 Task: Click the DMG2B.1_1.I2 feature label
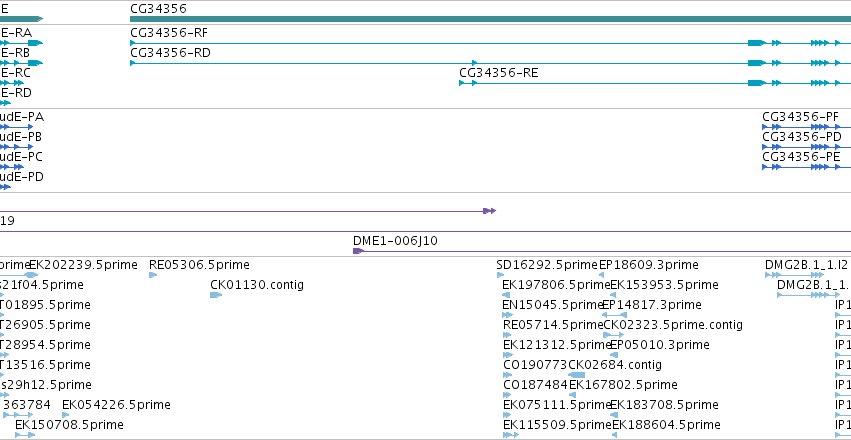806,265
